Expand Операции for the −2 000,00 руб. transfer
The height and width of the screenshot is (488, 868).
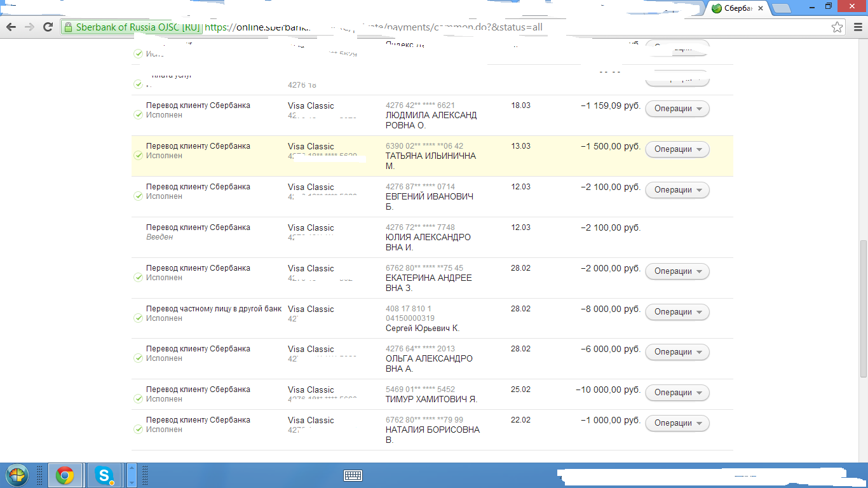pos(677,271)
